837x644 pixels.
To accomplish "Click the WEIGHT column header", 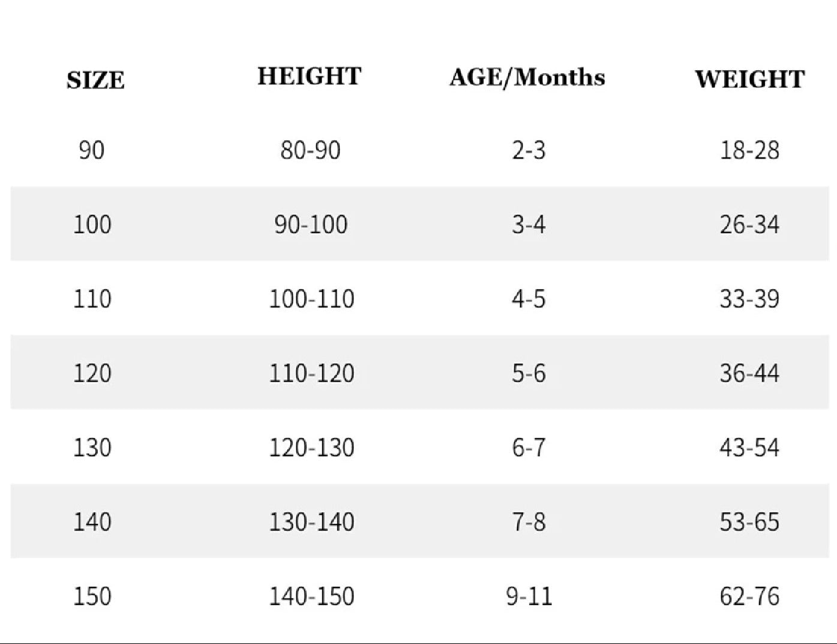I will (749, 79).
